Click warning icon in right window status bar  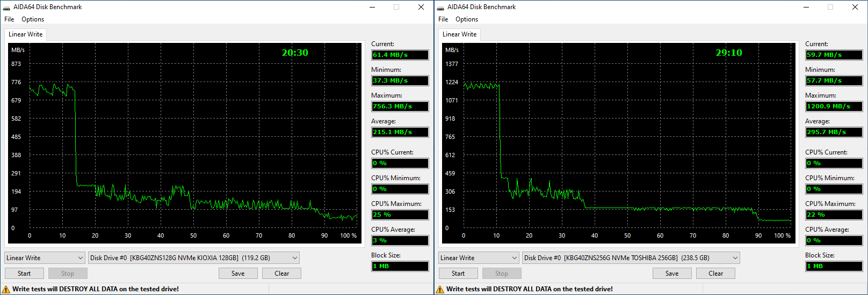[x=440, y=289]
